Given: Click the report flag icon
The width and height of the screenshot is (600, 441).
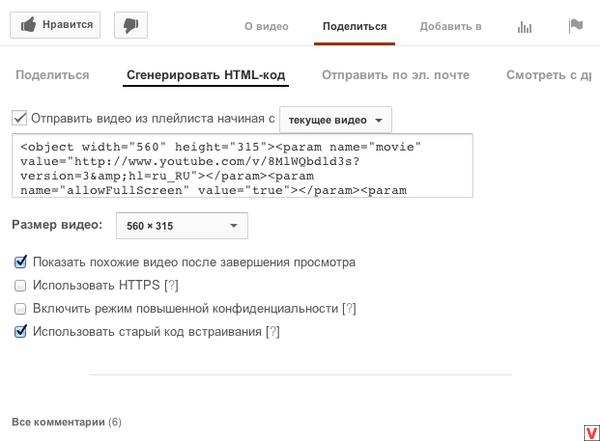Looking at the screenshot, I should coord(576,26).
